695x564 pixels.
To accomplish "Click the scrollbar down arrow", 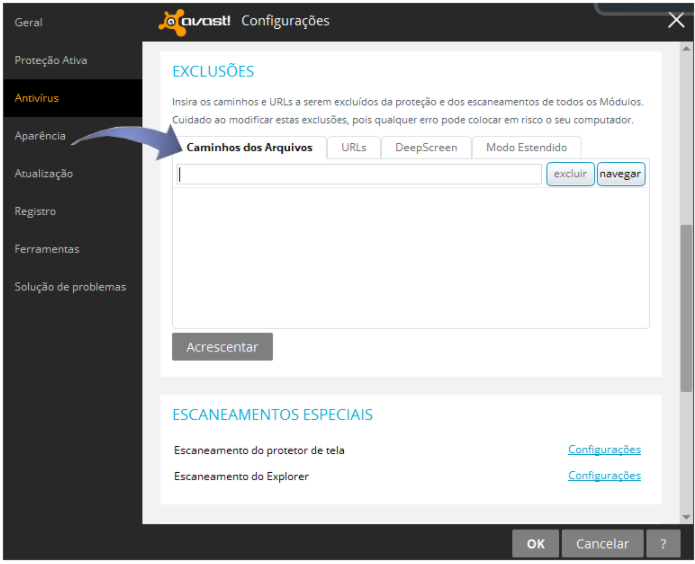I will click(686, 517).
